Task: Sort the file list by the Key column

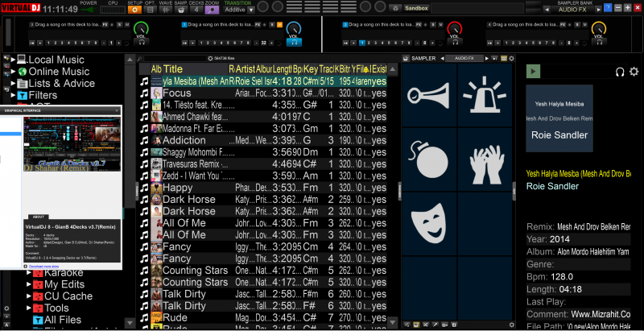Action: [311, 69]
